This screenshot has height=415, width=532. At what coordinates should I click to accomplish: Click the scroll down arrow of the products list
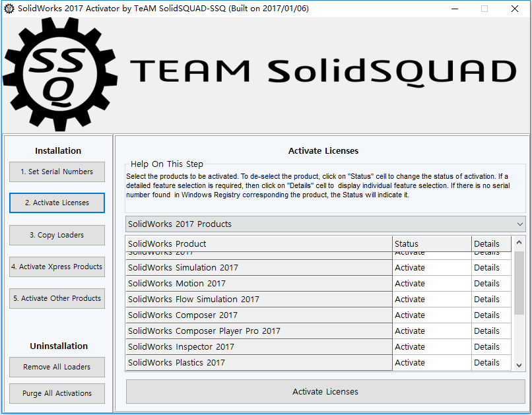point(519,365)
